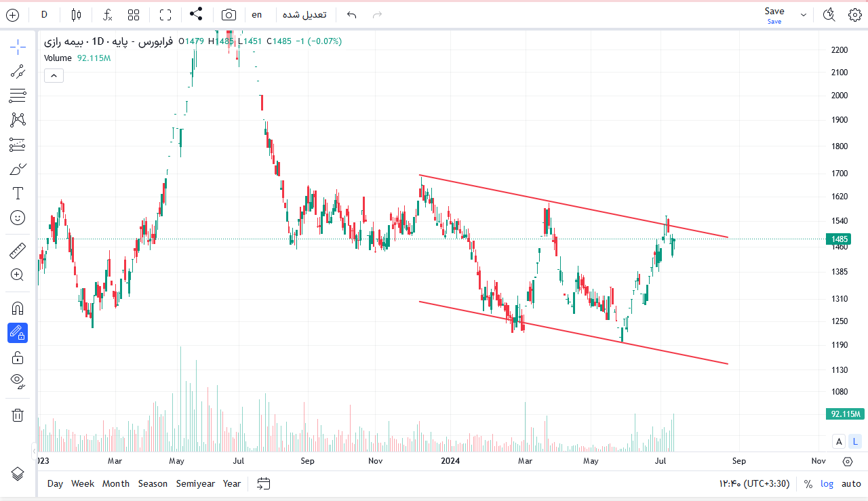
Task: Collapse the left drawing toolbar
Action: coord(34,451)
